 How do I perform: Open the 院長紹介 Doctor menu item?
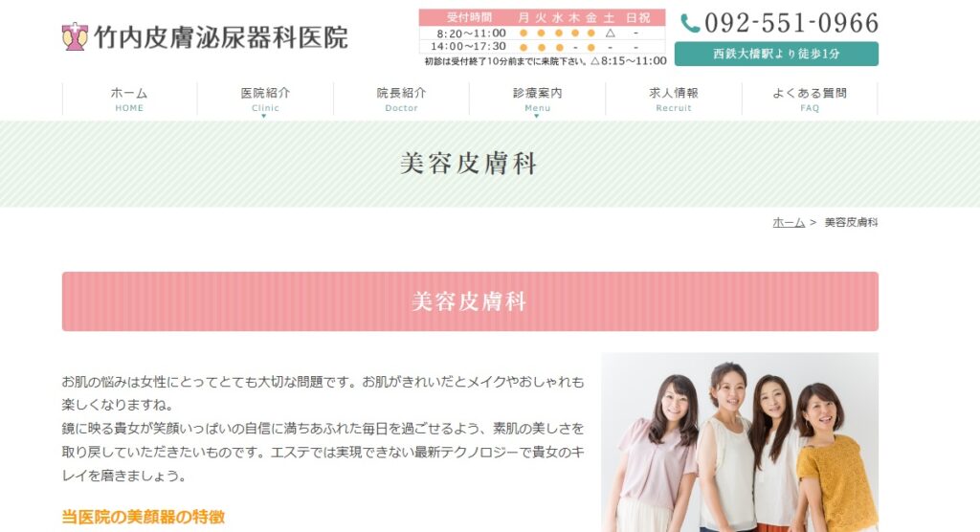pos(401,99)
